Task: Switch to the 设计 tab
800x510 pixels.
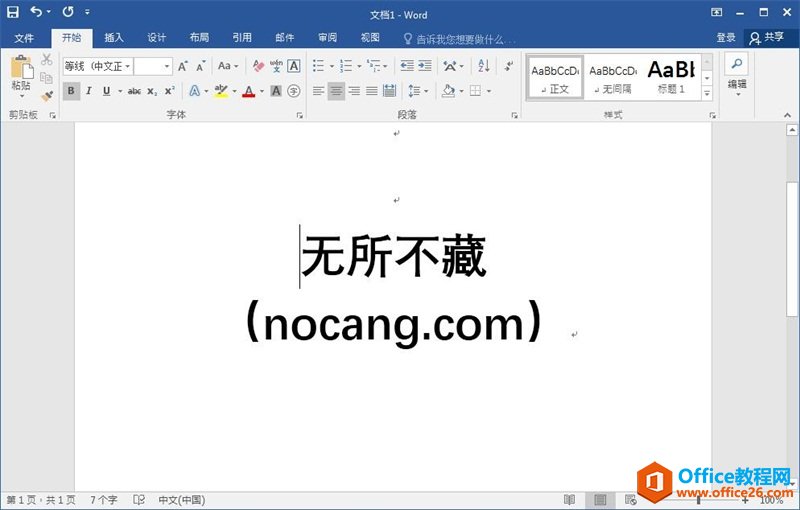Action: coord(157,38)
